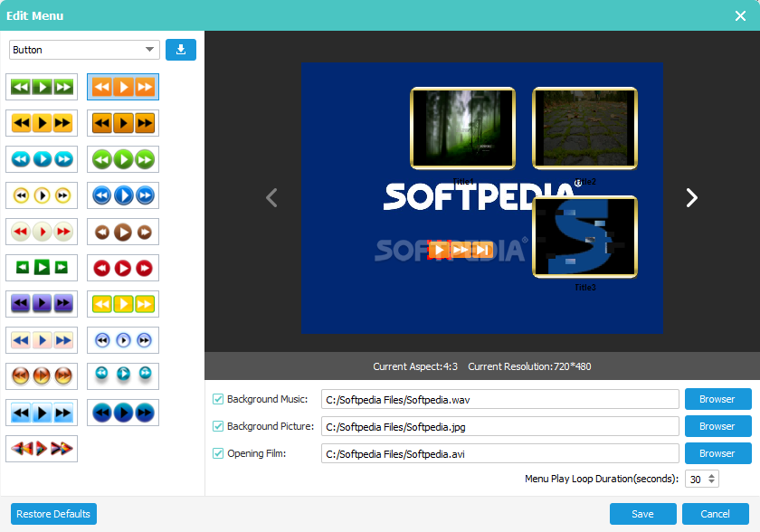Select the highlighted orange square button style
Screen dimensions: 760x532
click(x=123, y=87)
